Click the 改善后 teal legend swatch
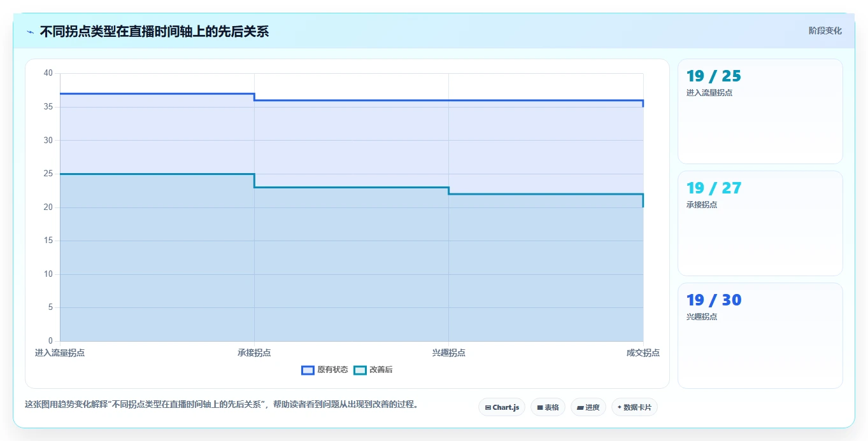868x441 pixels. click(360, 370)
